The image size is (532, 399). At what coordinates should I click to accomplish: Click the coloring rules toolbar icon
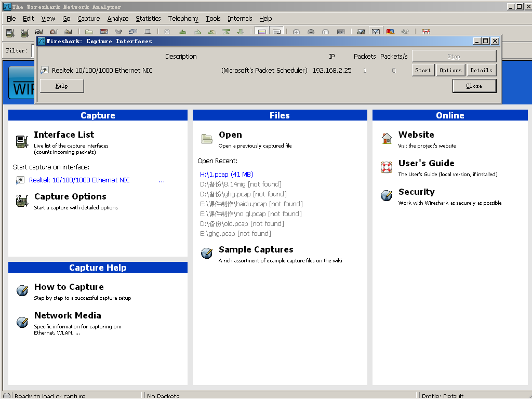click(x=390, y=33)
